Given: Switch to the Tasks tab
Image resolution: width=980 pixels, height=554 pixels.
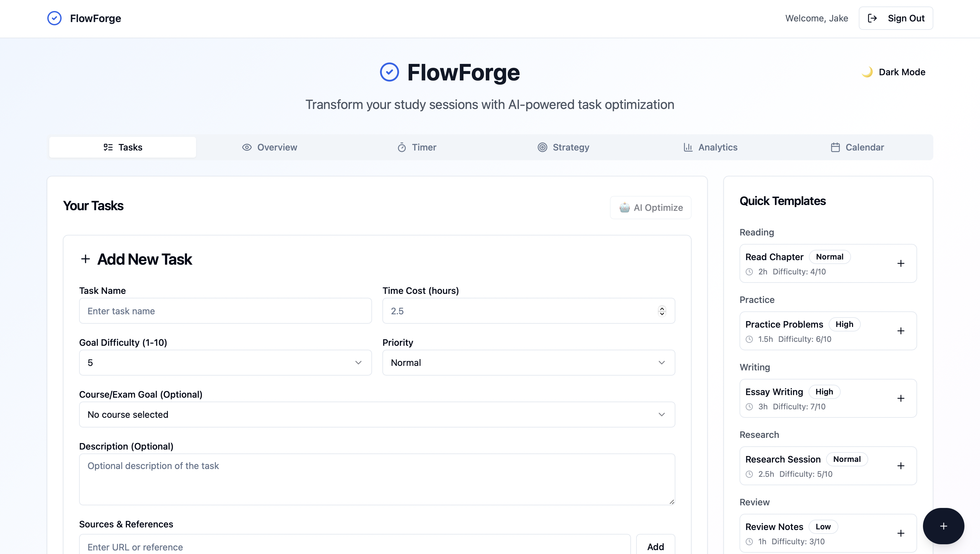Looking at the screenshot, I should (122, 147).
